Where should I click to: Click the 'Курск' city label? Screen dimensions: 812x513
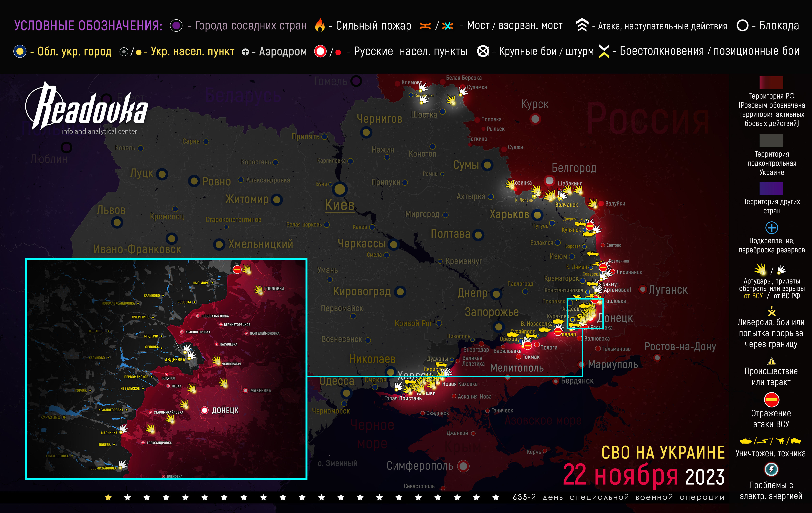pyautogui.click(x=535, y=104)
